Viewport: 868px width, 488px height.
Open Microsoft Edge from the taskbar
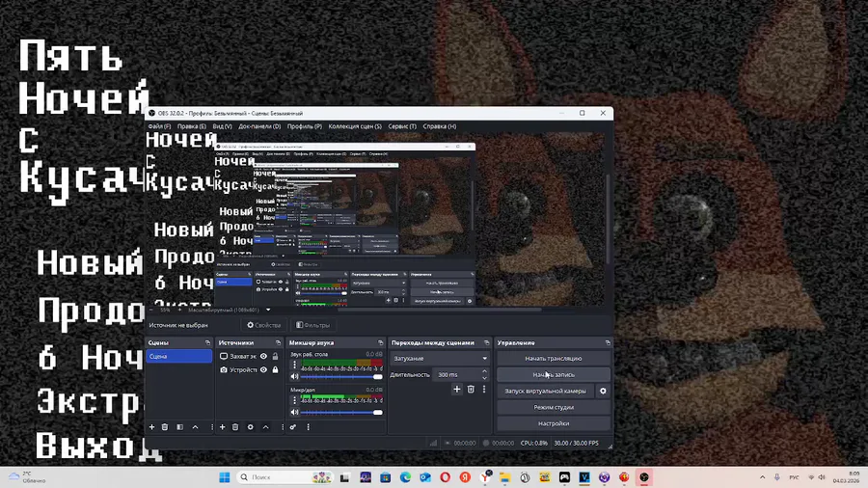point(405,477)
